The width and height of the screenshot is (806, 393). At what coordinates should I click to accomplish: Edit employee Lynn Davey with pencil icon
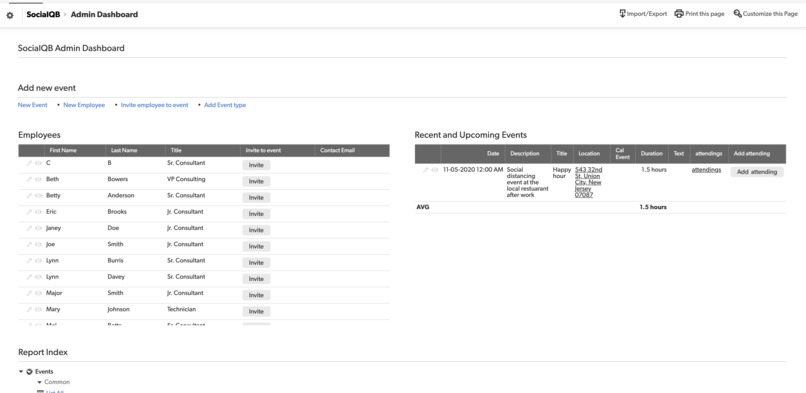coord(29,277)
